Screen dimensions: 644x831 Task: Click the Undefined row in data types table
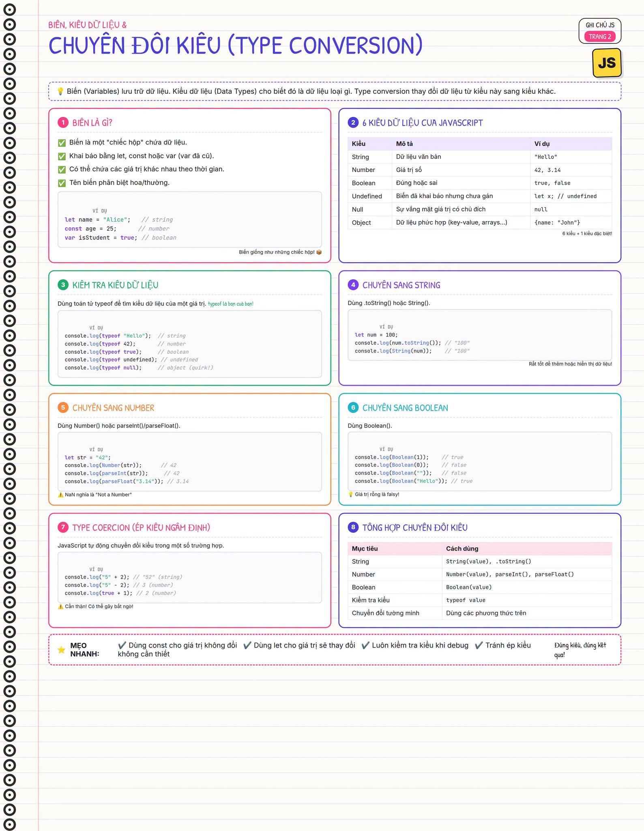pos(480,196)
